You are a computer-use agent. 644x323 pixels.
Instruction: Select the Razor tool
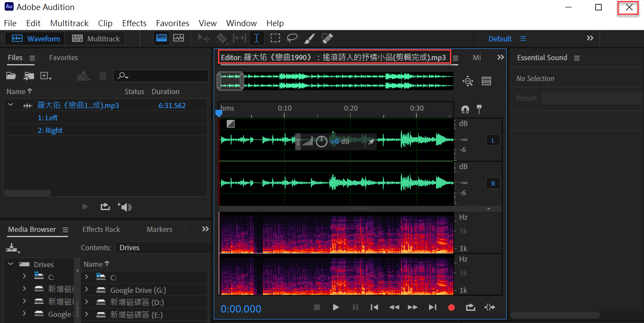pos(222,38)
